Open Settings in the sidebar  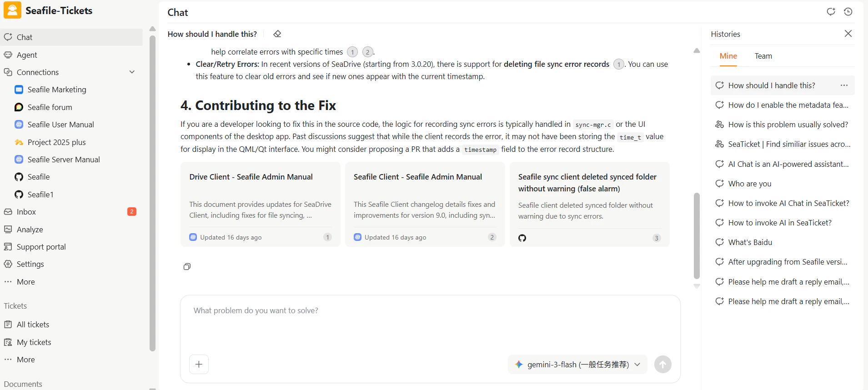pyautogui.click(x=71, y=264)
